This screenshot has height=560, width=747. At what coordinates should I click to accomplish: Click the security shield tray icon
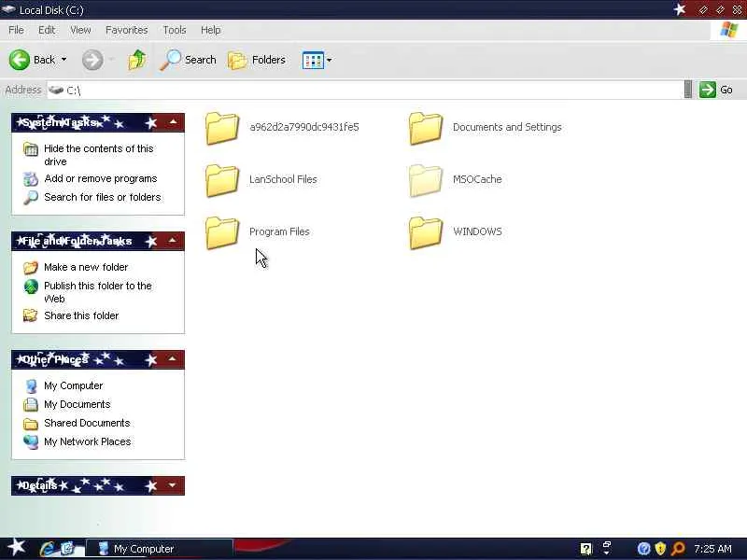click(x=660, y=549)
